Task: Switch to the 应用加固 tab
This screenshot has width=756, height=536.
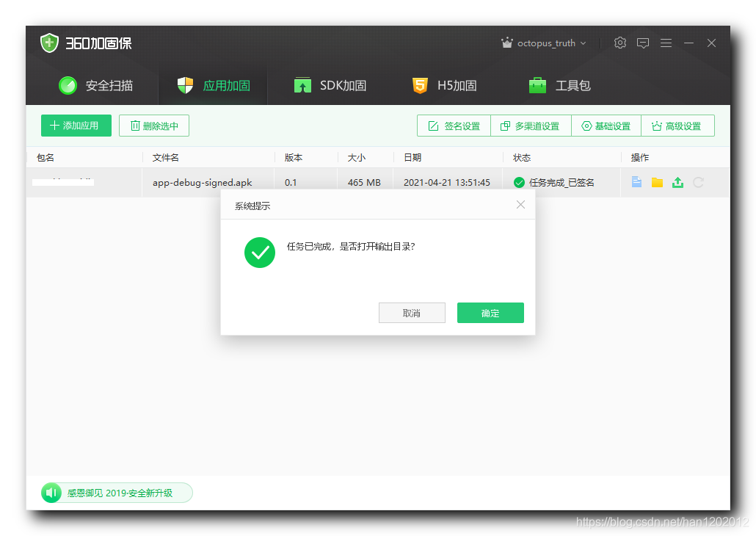Action: pos(214,85)
